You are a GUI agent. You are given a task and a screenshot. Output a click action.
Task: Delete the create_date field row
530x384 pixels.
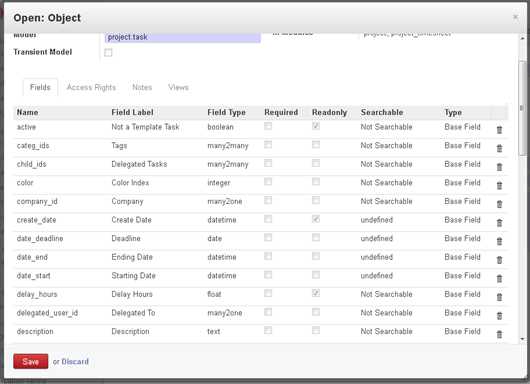499,223
